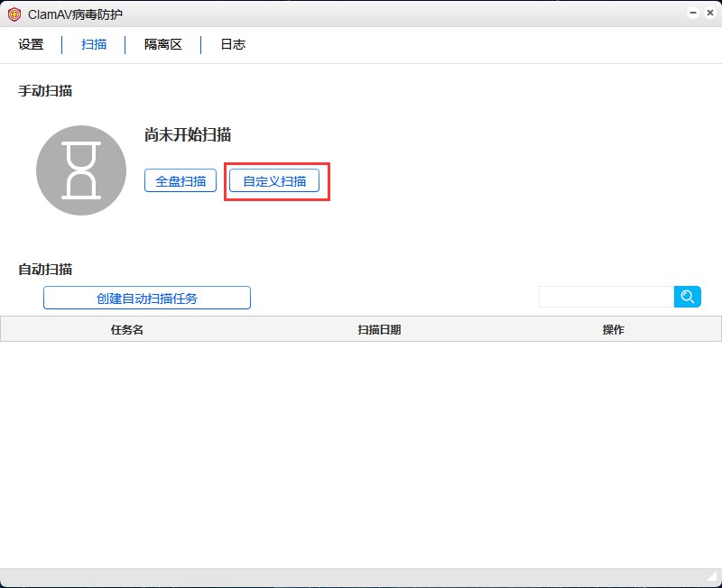Go to the 隔离区 tab

point(163,44)
